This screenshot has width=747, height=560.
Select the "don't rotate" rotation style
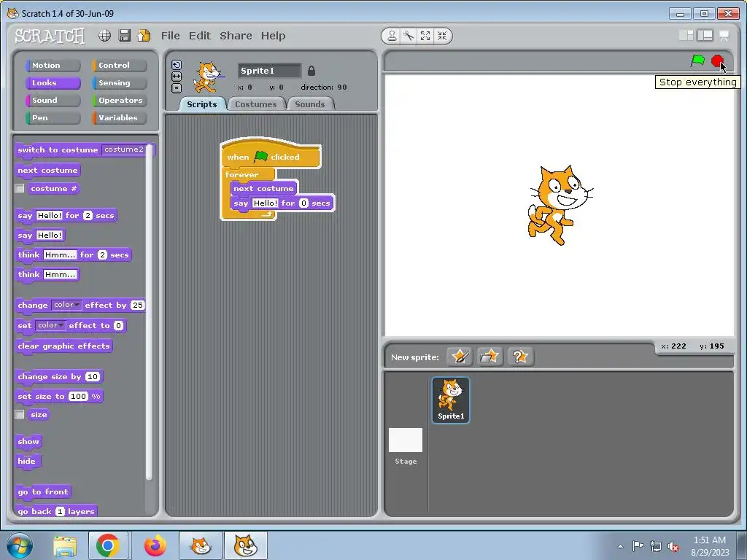(x=177, y=87)
